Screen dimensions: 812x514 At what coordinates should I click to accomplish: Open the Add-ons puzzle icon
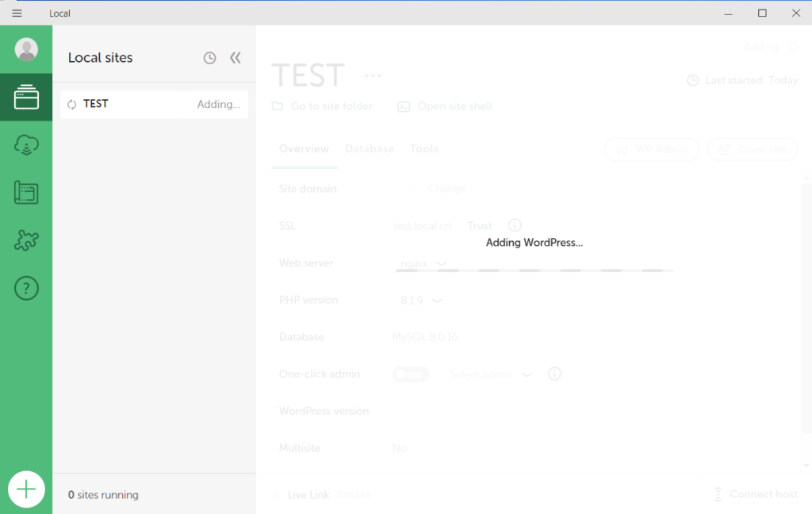tap(26, 240)
